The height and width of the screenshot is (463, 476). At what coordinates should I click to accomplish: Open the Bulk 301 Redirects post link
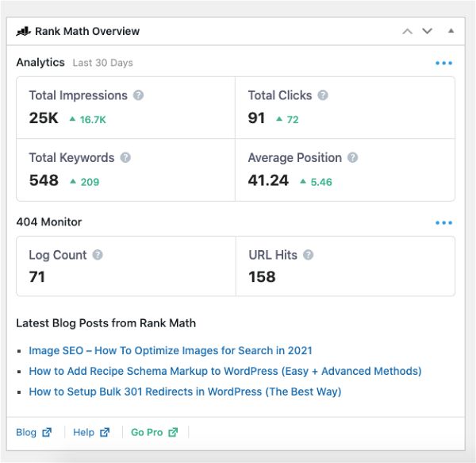click(x=185, y=392)
